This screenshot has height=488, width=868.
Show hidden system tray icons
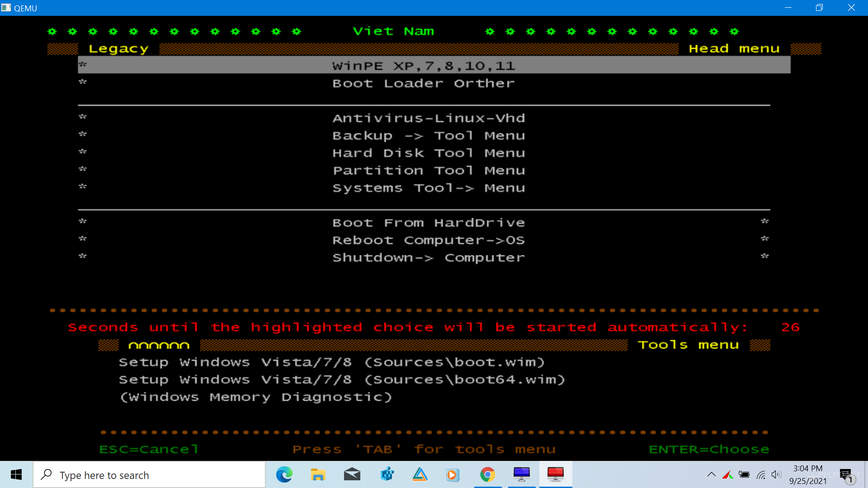711,474
